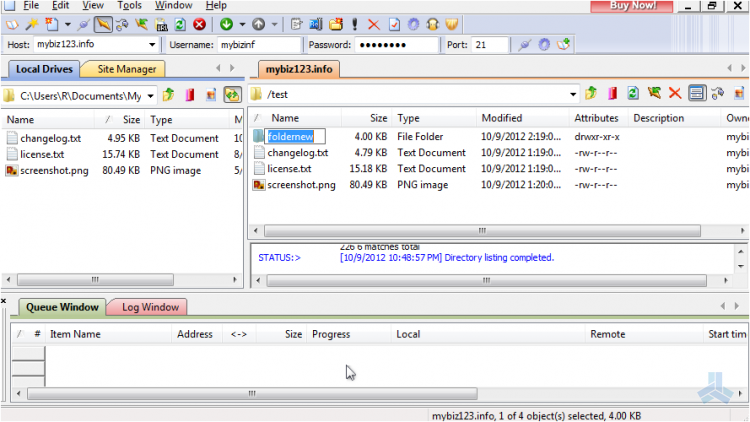The height and width of the screenshot is (422, 750).
Task: Click into the Username field
Action: coord(258,45)
